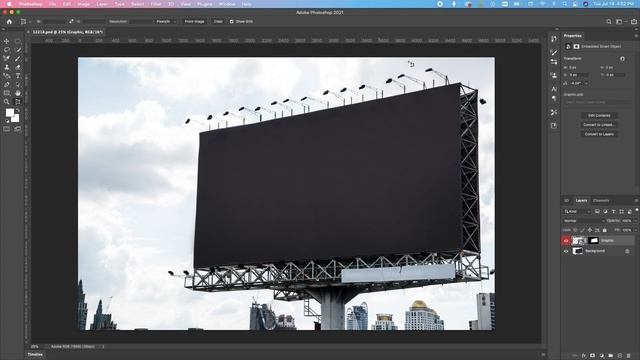Image resolution: width=640 pixels, height=360 pixels.
Task: Click the Convert to Layers button
Action: [x=599, y=134]
